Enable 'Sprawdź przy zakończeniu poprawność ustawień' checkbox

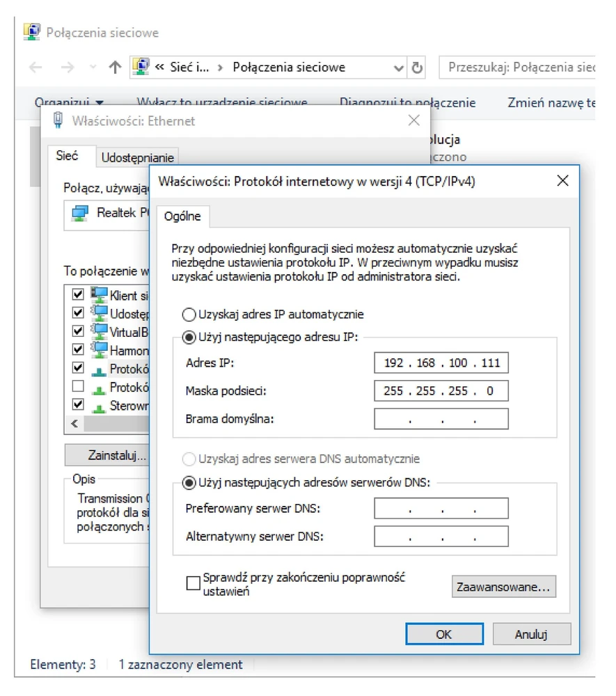pyautogui.click(x=194, y=584)
